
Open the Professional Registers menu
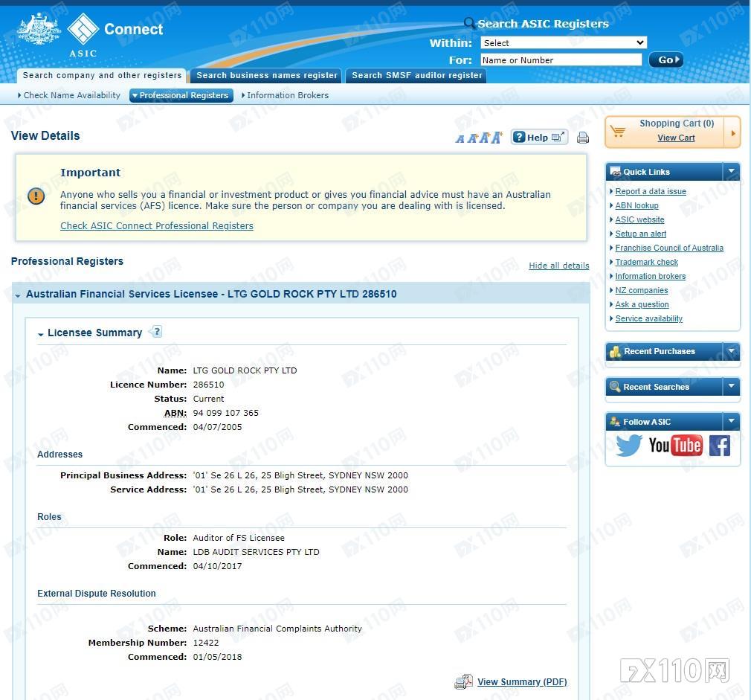coord(181,95)
